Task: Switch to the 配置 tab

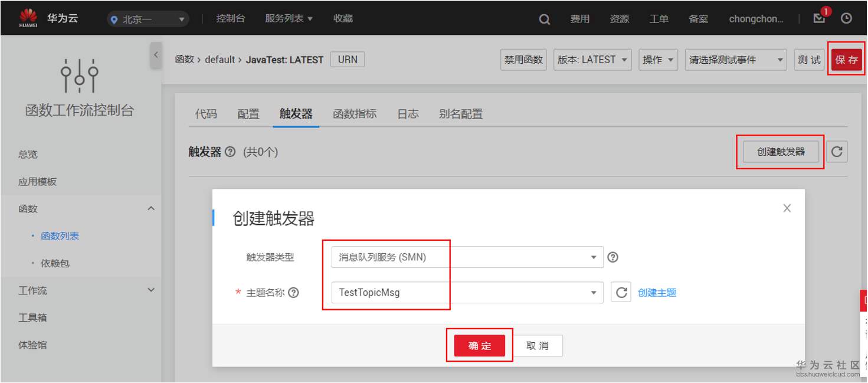Action: (248, 114)
